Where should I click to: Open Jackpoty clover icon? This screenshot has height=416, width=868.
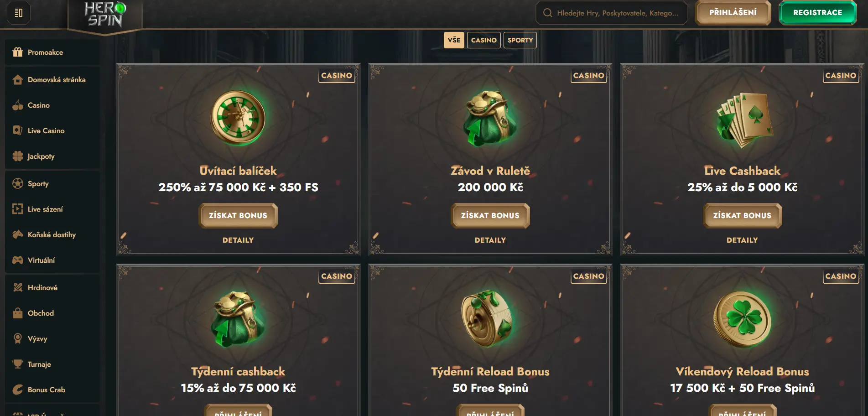pyautogui.click(x=18, y=156)
